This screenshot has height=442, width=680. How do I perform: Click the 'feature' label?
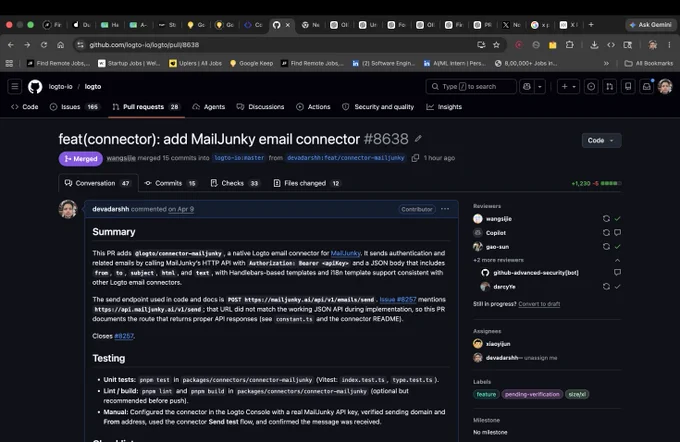[486, 394]
